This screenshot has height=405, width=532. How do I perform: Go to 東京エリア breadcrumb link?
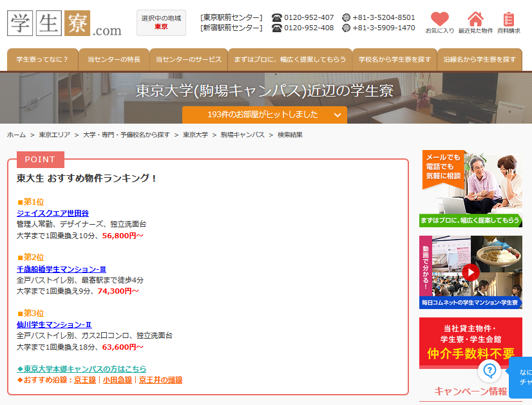pos(55,135)
